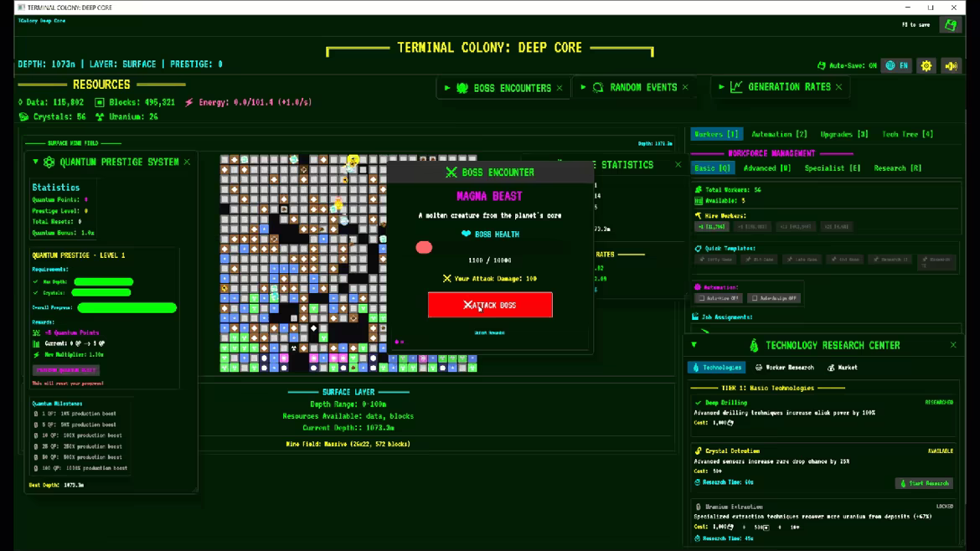The height and width of the screenshot is (551, 980).
Task: Click the Crystals gem icon in Resources
Action: (23, 117)
